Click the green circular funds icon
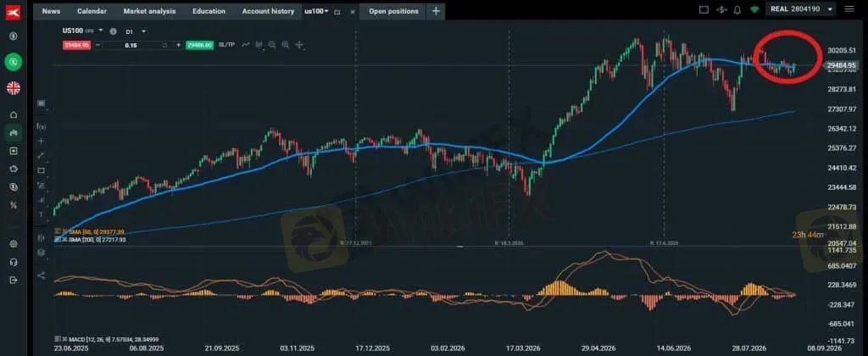This screenshot has width=868, height=356. click(14, 62)
